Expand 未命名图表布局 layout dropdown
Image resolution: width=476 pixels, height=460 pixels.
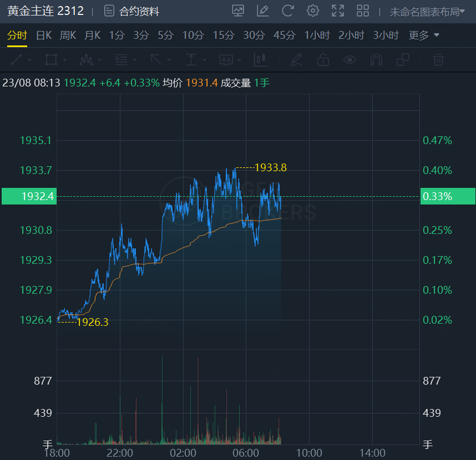[427, 12]
